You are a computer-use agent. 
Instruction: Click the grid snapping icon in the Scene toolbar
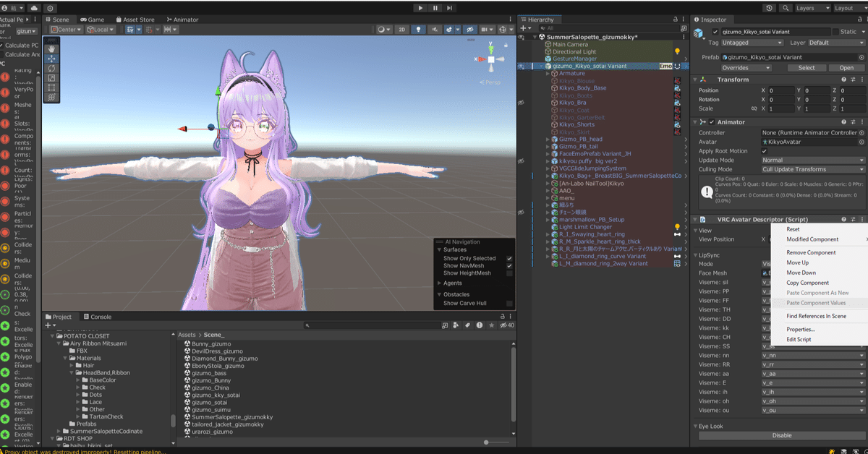coord(150,30)
